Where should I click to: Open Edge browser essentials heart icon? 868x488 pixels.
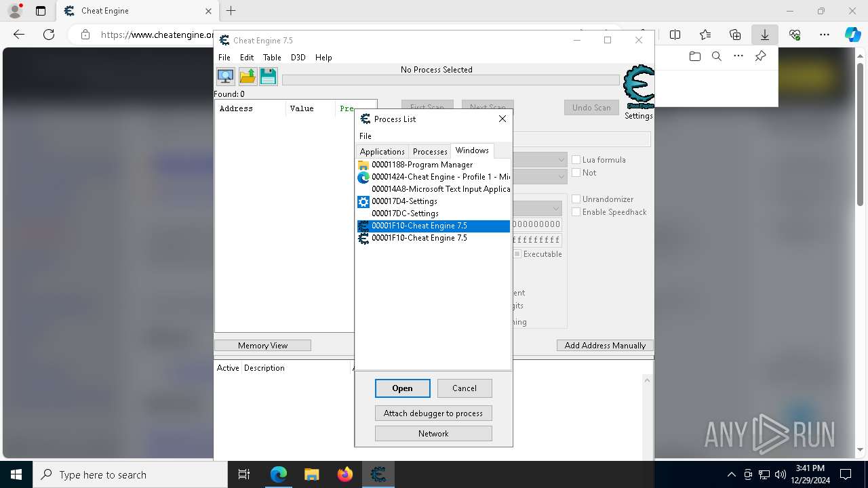pos(795,35)
